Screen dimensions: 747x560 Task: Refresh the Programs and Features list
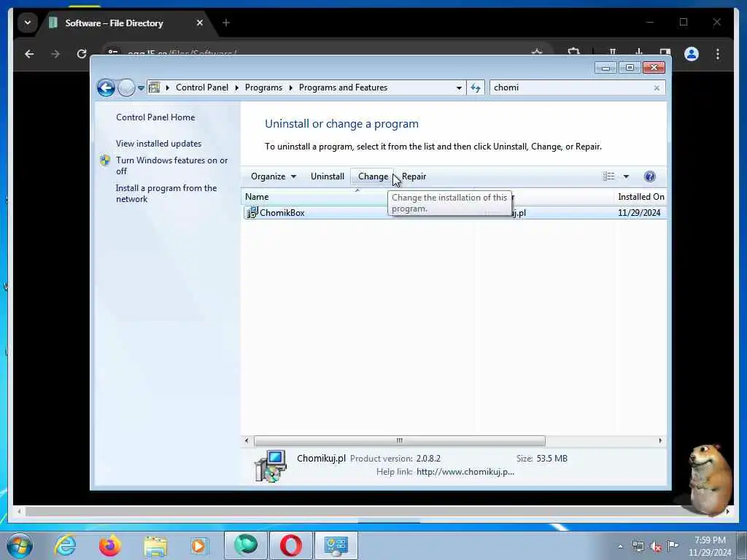[476, 87]
